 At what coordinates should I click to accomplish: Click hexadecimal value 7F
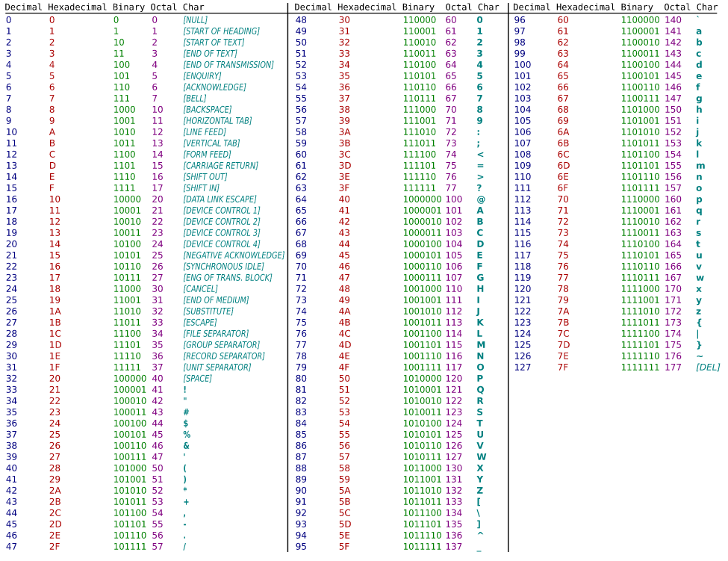click(x=563, y=368)
